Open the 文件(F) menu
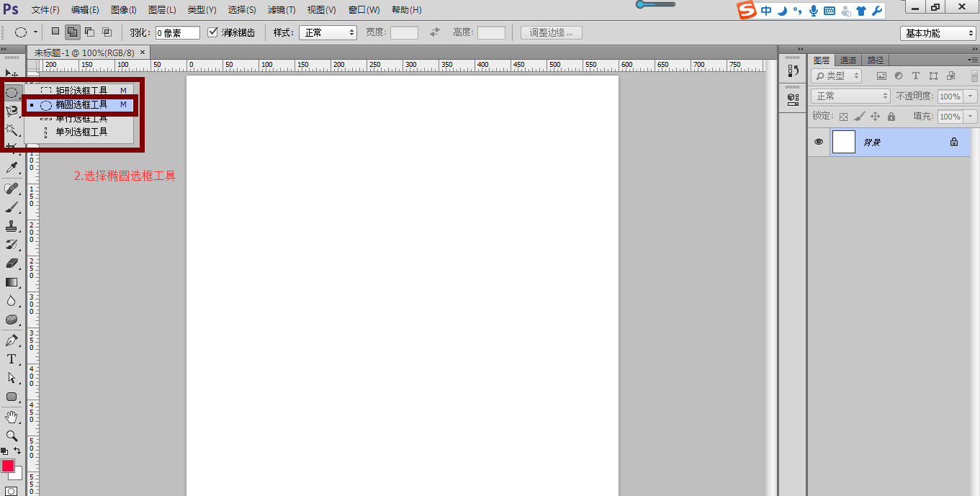This screenshot has height=496, width=980. 46,10
